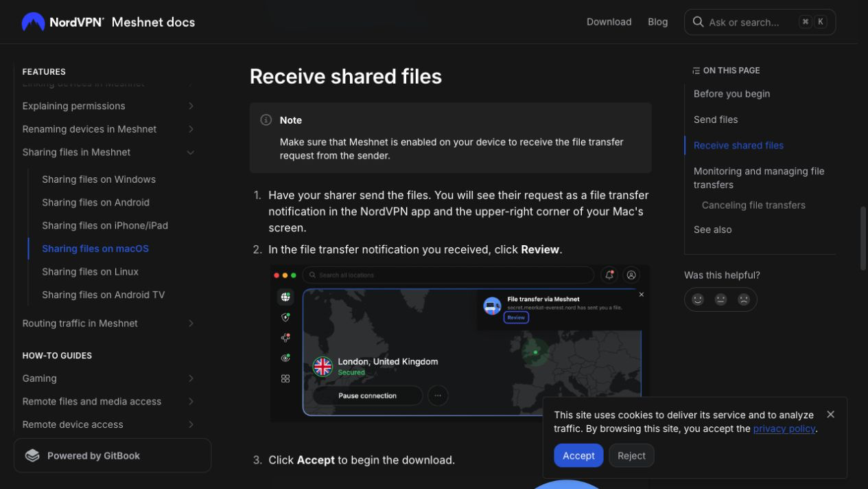Click the GitBook logo icon
The height and width of the screenshot is (489, 868).
coord(32,455)
